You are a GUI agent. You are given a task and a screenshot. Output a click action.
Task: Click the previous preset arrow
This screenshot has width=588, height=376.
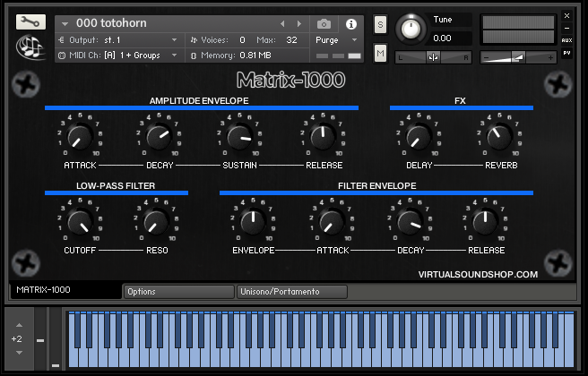(284, 23)
